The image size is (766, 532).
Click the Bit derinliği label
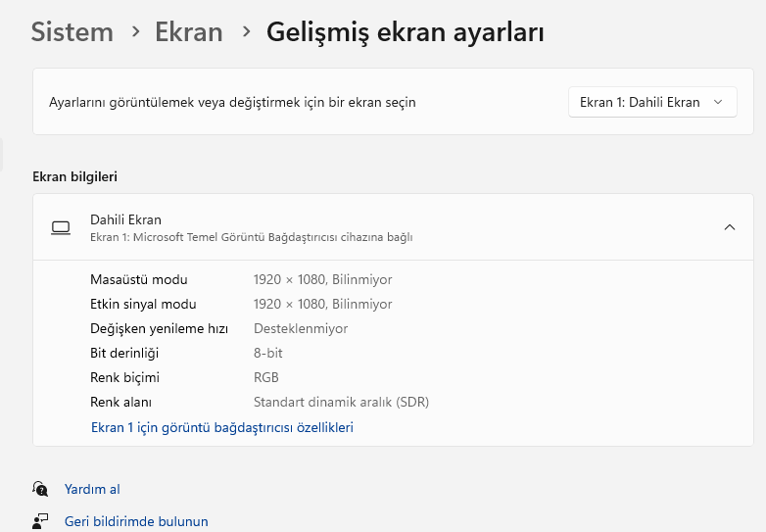point(124,354)
